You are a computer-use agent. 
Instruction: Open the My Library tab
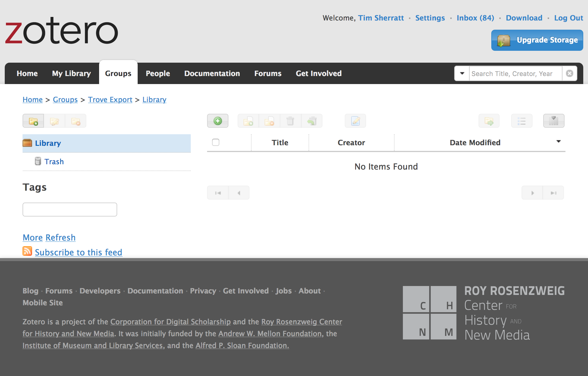coord(71,73)
